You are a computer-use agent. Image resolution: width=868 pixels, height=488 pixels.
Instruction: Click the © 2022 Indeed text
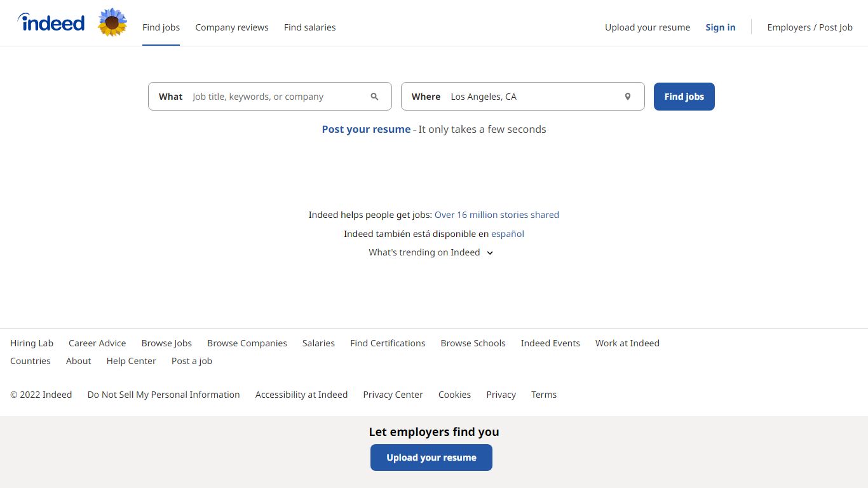click(x=41, y=395)
